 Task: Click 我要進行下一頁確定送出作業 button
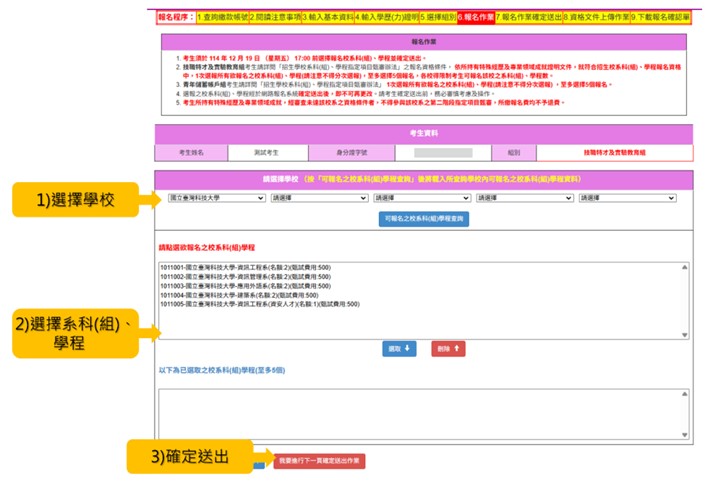(x=320, y=461)
